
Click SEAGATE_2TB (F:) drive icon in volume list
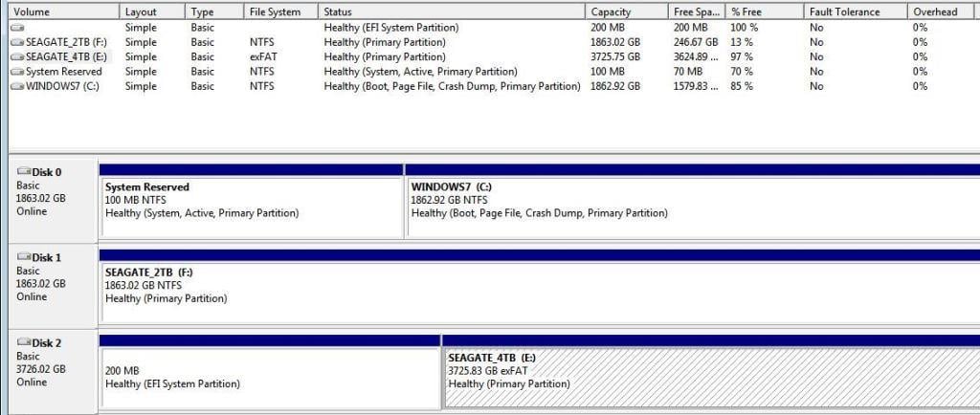click(17, 43)
